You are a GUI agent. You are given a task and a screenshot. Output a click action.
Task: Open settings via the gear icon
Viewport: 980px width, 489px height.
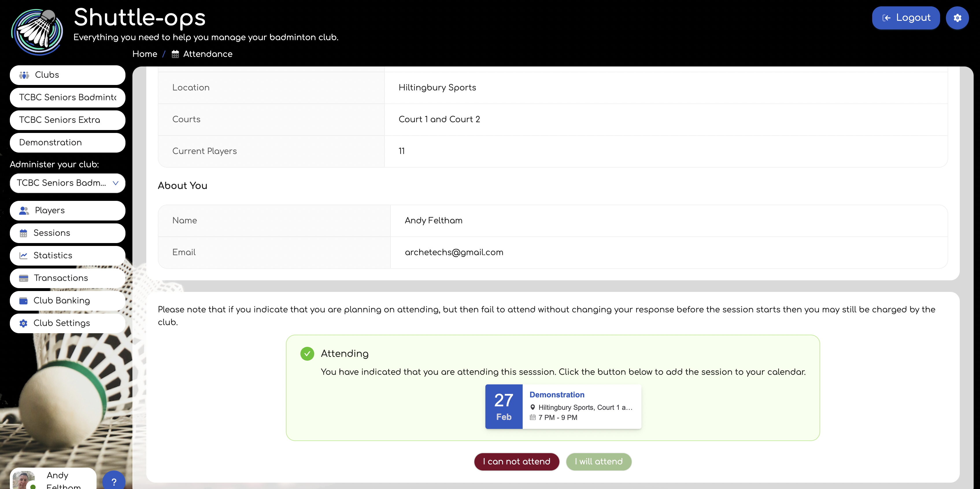[x=957, y=18]
